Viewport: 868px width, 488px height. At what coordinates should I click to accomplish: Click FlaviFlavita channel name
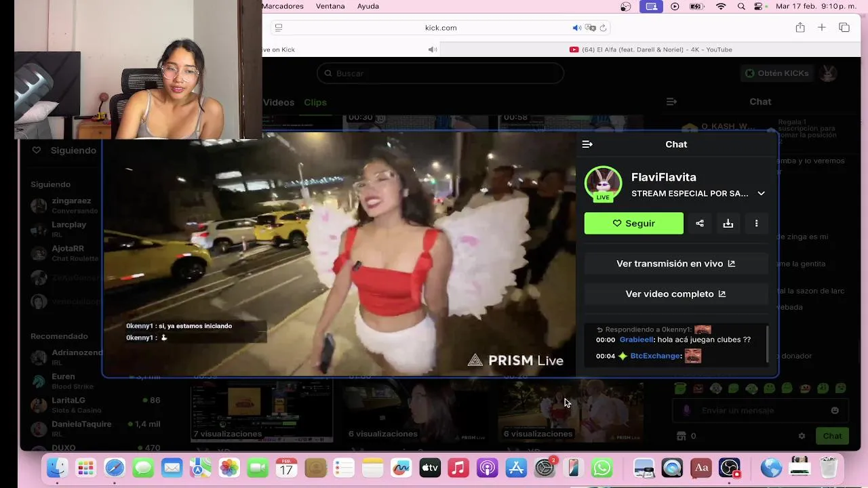click(x=663, y=177)
